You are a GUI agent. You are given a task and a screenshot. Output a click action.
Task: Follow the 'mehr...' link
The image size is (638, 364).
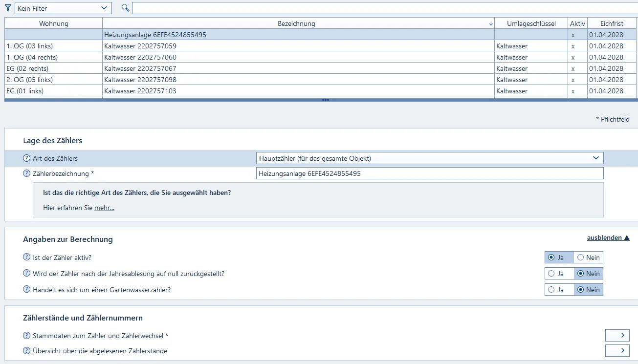coord(104,208)
